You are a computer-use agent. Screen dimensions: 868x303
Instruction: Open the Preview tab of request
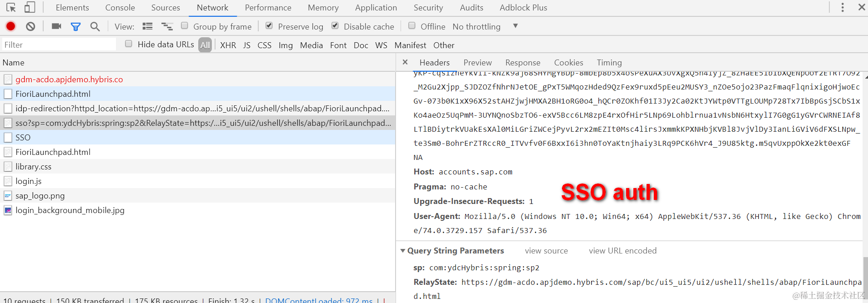point(477,63)
